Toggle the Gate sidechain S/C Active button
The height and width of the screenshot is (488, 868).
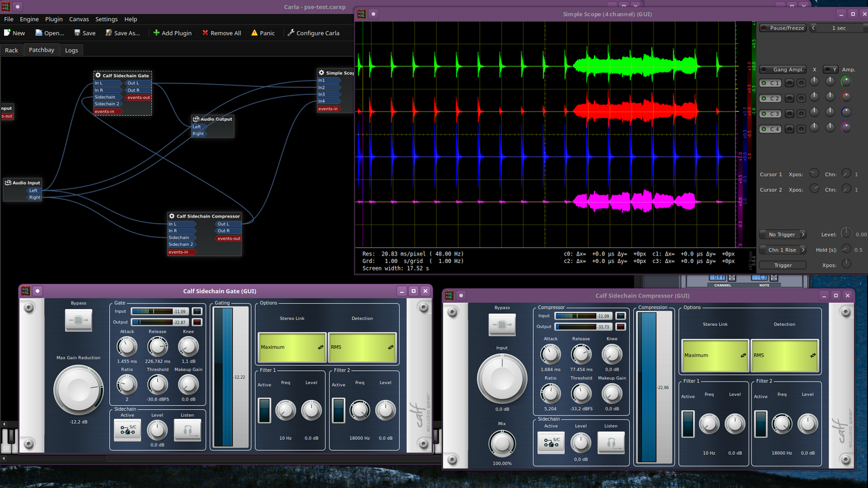(127, 430)
